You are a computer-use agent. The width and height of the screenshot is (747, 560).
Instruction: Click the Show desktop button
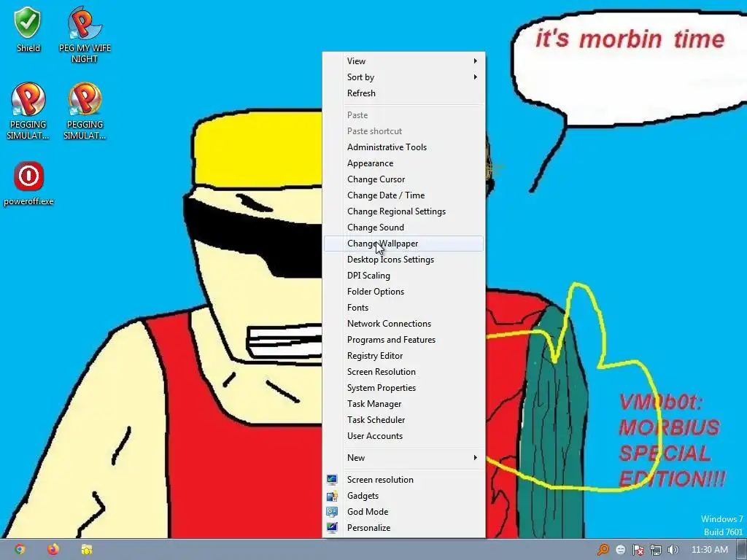742,550
